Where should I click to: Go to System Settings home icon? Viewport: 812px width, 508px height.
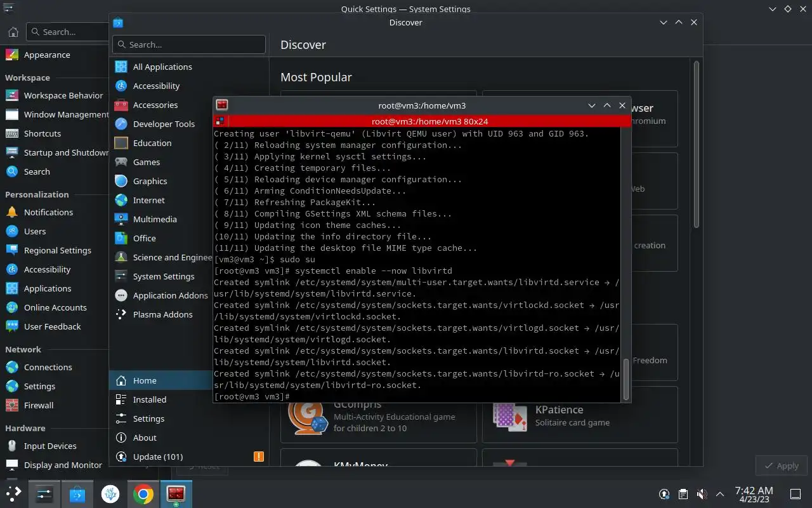click(x=13, y=32)
